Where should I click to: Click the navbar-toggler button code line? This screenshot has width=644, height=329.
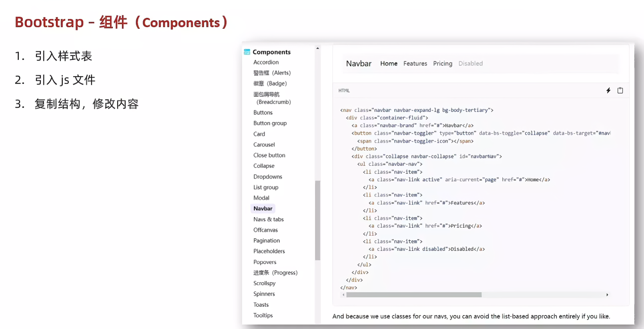(x=481, y=133)
